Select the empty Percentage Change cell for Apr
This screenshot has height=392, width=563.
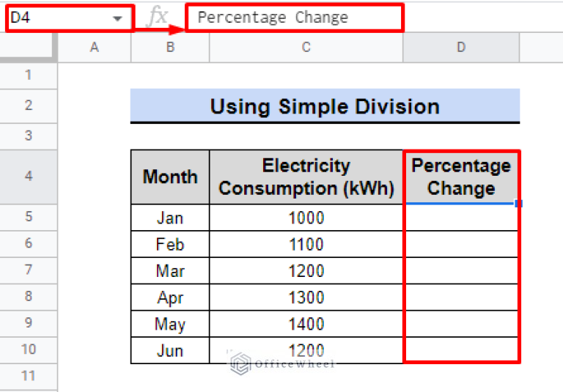coord(461,297)
